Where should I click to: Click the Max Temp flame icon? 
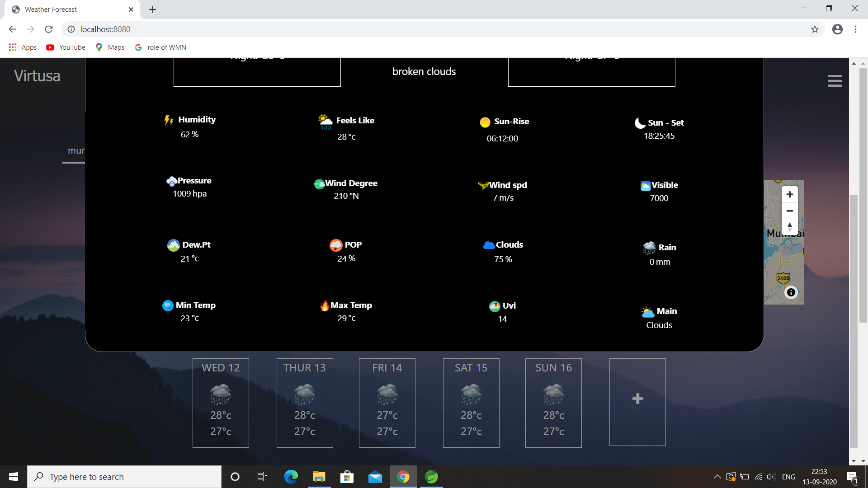point(324,306)
